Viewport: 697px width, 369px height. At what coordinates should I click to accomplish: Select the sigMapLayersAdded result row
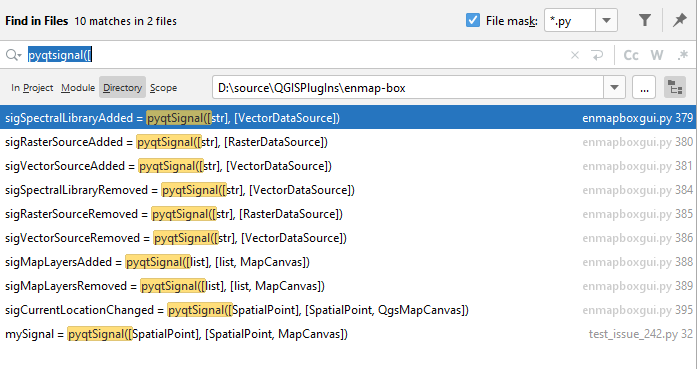click(348, 262)
